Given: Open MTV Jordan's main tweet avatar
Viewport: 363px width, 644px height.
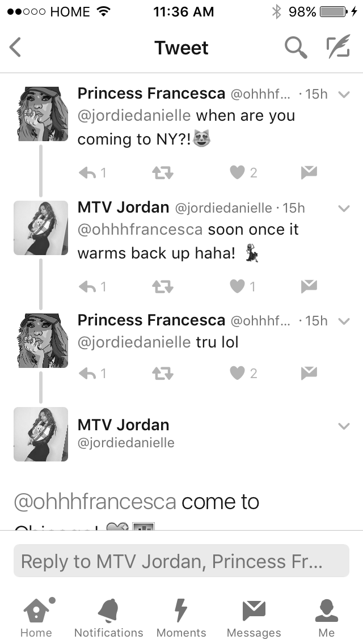Looking at the screenshot, I should coord(41,434).
